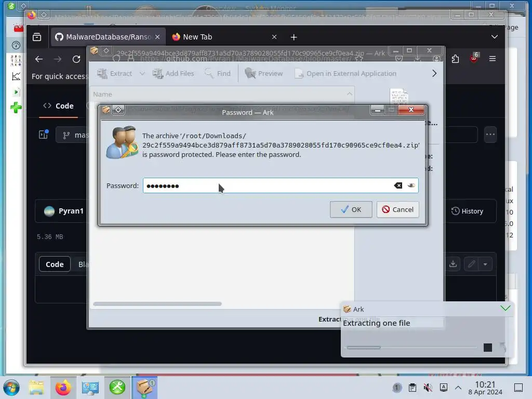Viewport: 532px width, 399px height.
Task: Click the Ark extraction progress bar
Action: coord(411,348)
